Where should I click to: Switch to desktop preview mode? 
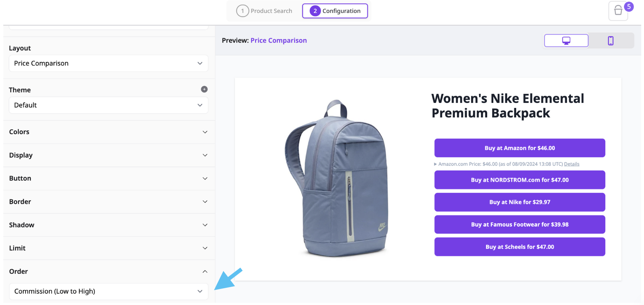tap(566, 40)
